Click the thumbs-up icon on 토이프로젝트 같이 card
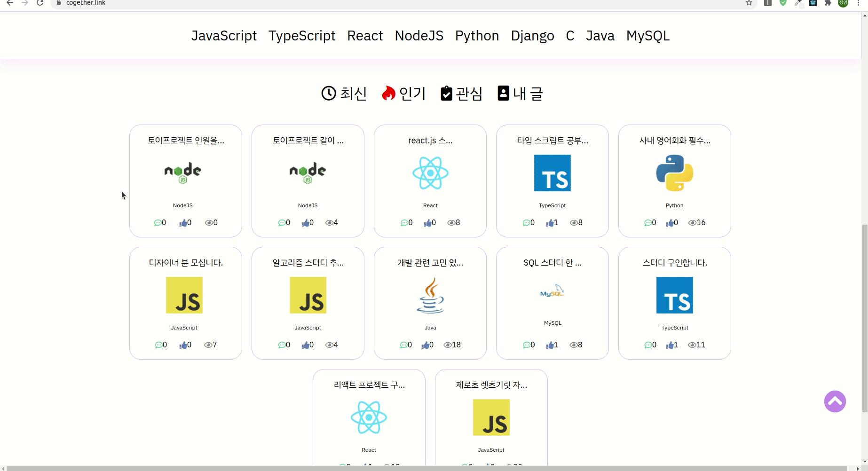 coord(305,223)
